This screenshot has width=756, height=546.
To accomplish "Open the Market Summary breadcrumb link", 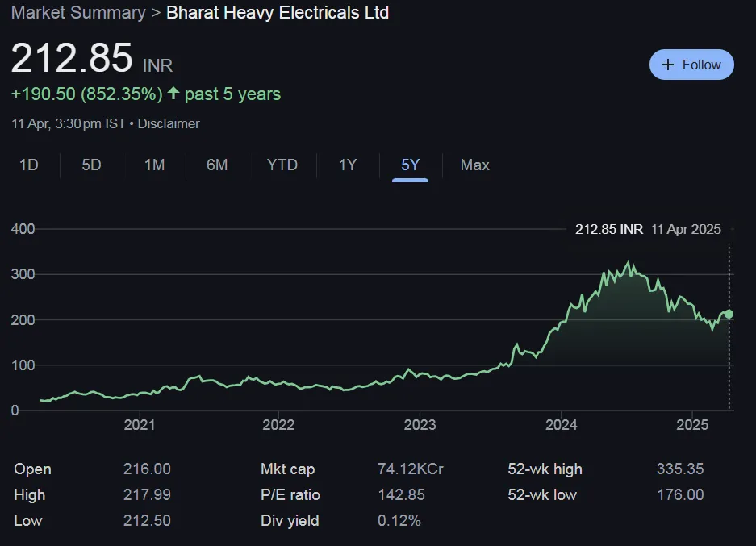I will point(78,13).
